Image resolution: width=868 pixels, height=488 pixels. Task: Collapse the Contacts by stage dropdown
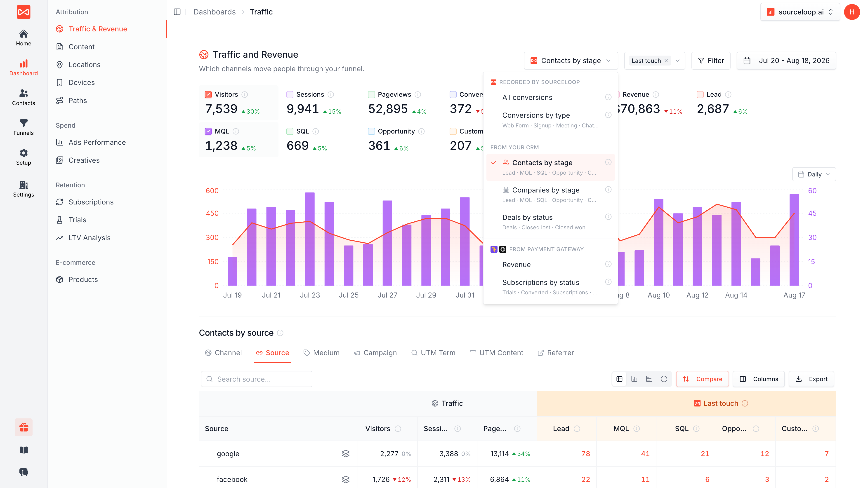tap(571, 61)
